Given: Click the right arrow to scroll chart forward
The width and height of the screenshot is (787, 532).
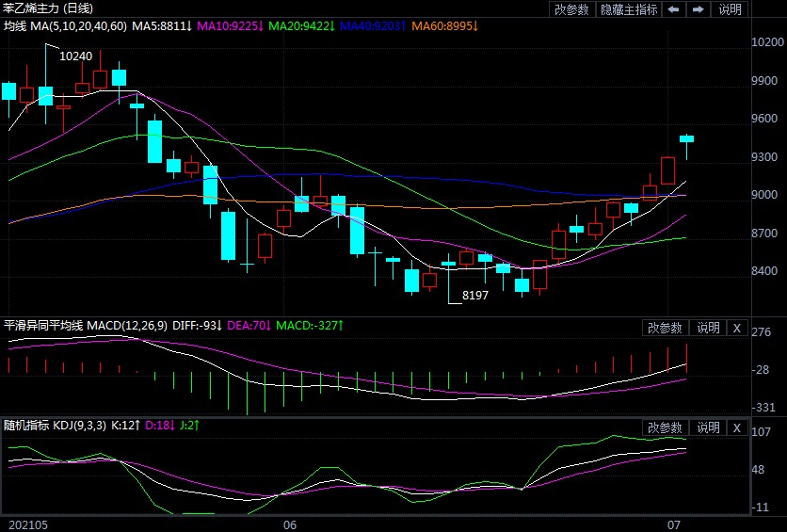Looking at the screenshot, I should [x=698, y=9].
